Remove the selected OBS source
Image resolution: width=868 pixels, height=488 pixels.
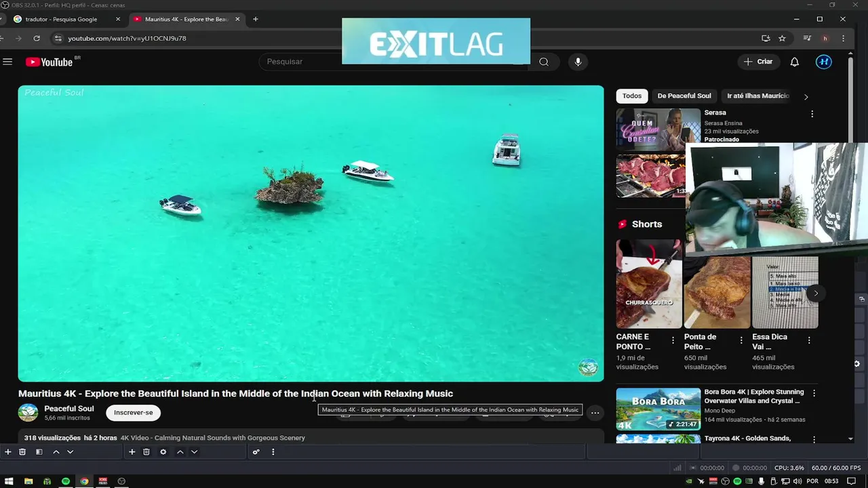[146, 452]
